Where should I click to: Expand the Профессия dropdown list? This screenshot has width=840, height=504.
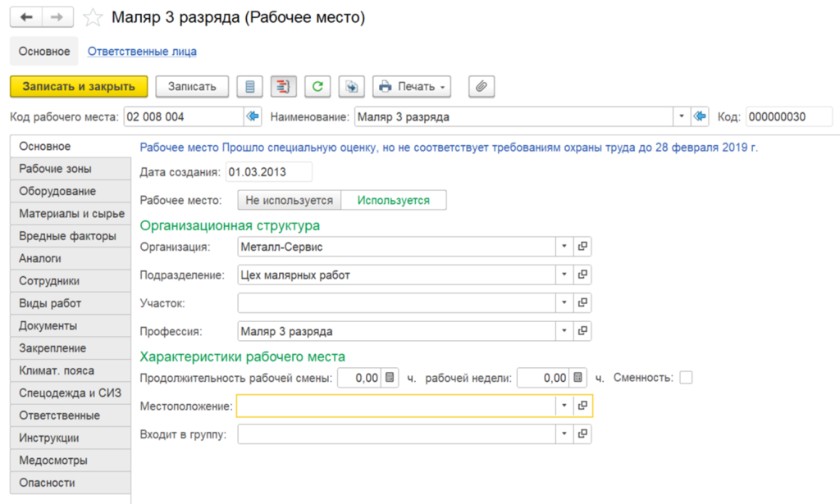[564, 331]
